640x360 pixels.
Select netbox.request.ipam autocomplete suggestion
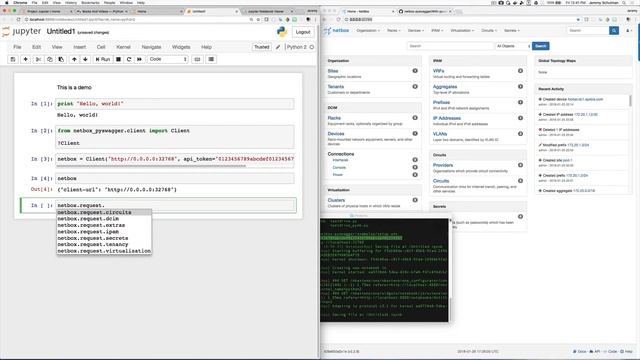[x=104, y=231]
